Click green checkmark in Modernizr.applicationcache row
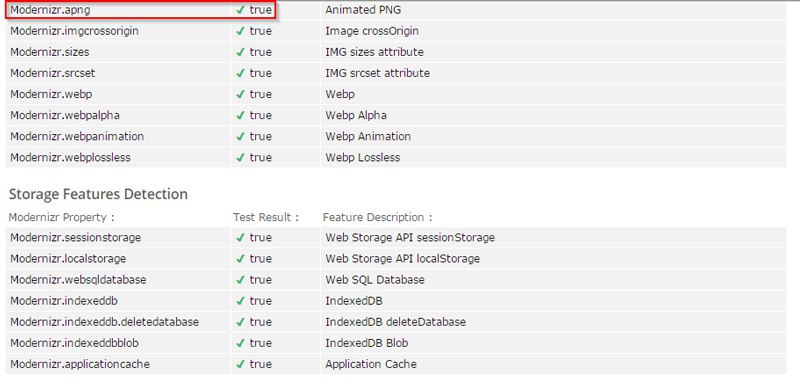Viewport: 800px width, 386px height. click(240, 364)
